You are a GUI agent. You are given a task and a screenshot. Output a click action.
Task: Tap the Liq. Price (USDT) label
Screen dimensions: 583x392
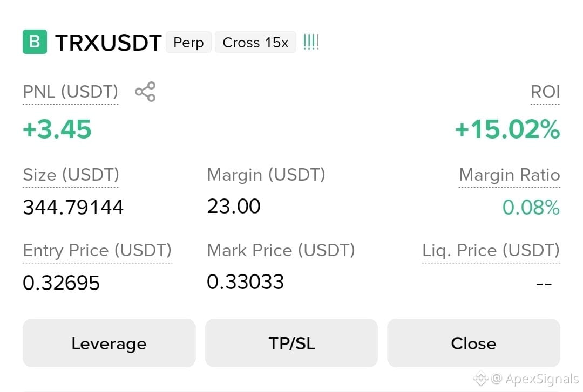tap(491, 250)
